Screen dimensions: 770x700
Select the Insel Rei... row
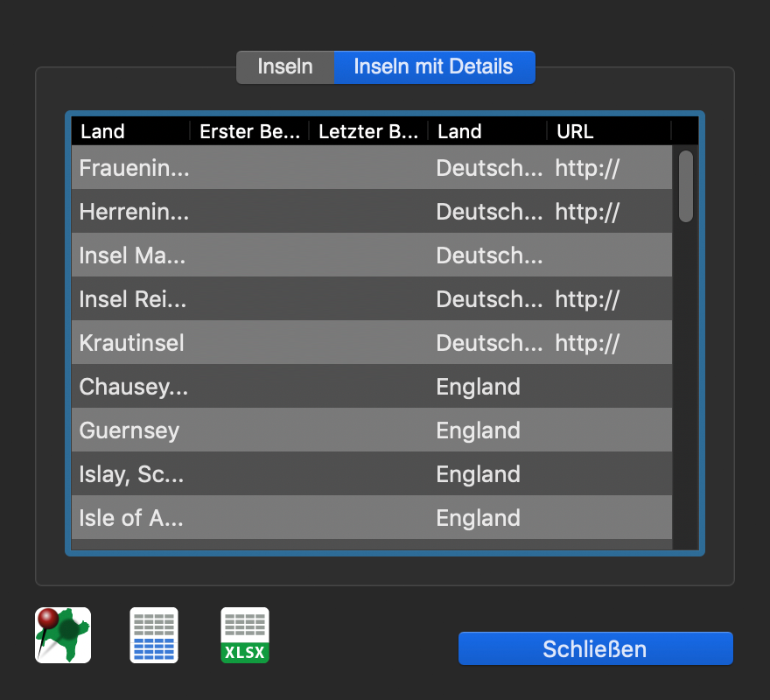coord(372,298)
